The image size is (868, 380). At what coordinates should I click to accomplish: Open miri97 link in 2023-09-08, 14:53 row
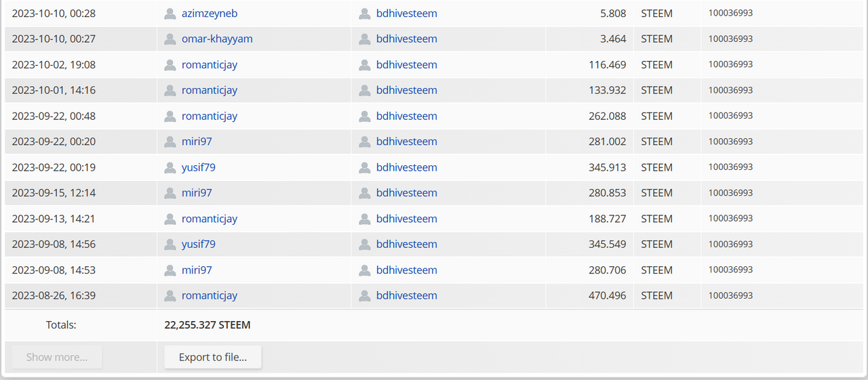click(197, 270)
